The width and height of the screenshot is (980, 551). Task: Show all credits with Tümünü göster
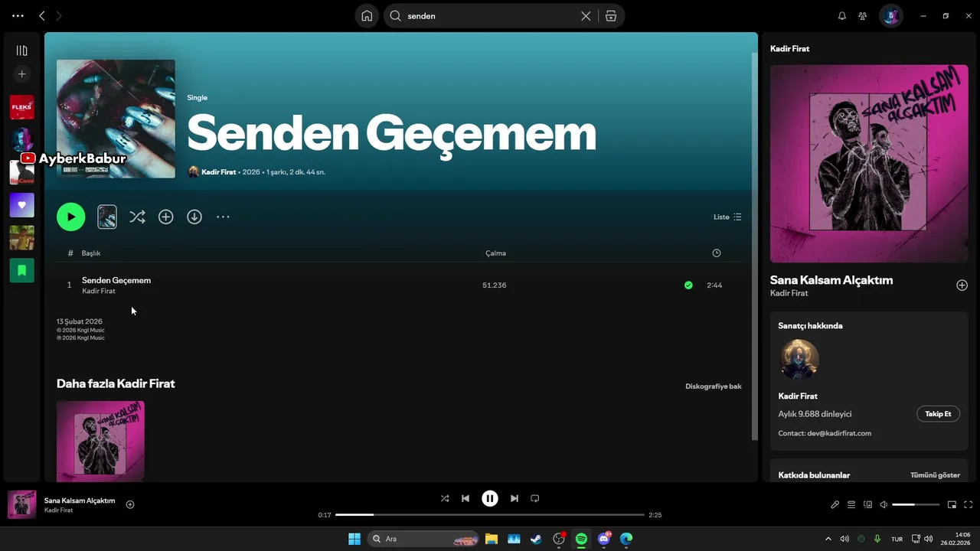pos(935,475)
